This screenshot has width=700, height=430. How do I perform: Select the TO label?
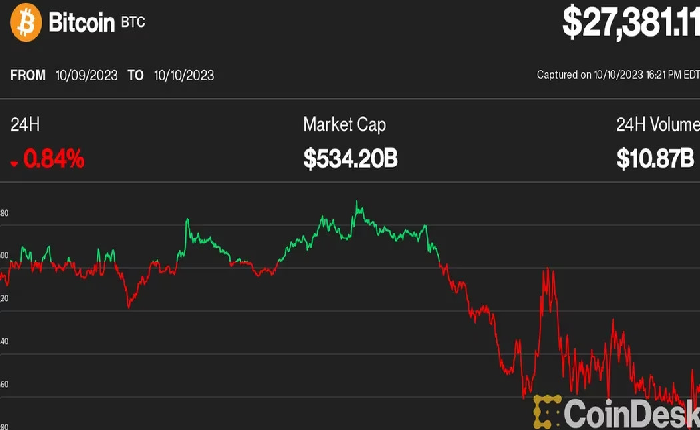pyautogui.click(x=136, y=75)
